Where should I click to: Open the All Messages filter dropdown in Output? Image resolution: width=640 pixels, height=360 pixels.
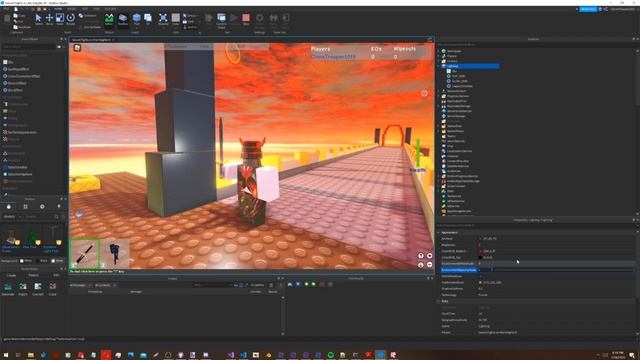80,285
